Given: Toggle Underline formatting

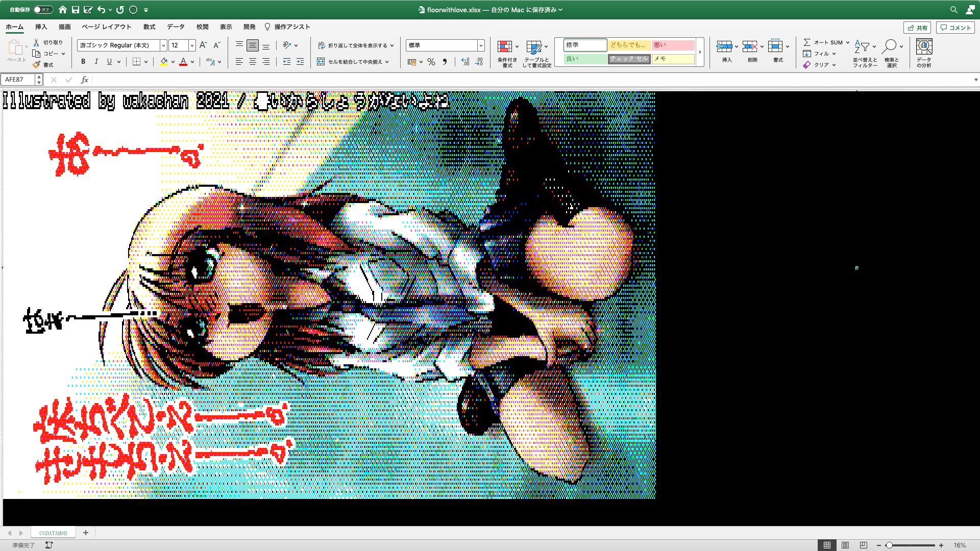Looking at the screenshot, I should click(109, 62).
